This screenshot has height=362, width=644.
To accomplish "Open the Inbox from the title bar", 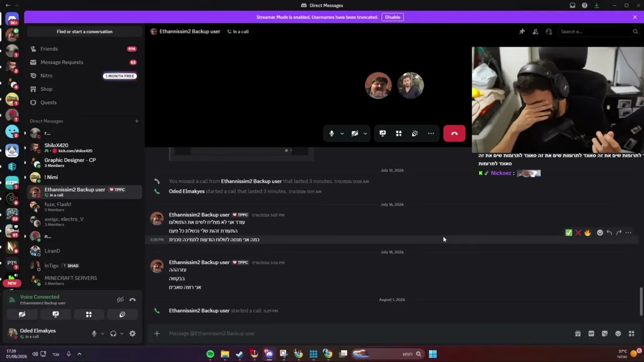I will [x=573, y=6].
